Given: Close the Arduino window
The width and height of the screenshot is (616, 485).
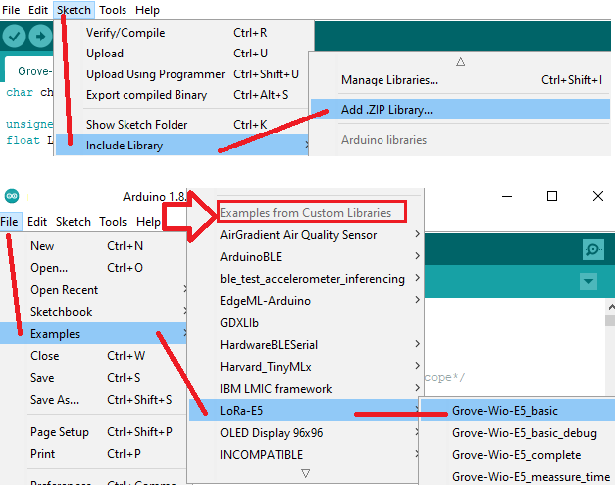Looking at the screenshot, I should 598,196.
